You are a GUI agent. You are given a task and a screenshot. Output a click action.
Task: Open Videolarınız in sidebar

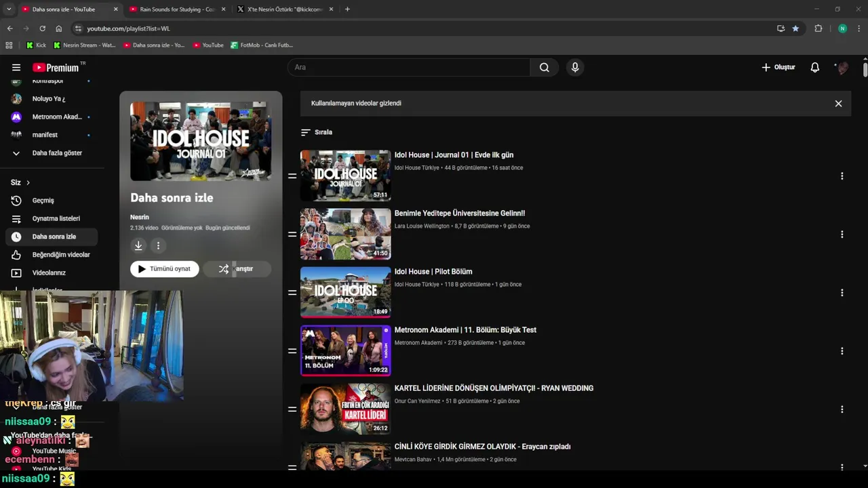[x=52, y=272]
